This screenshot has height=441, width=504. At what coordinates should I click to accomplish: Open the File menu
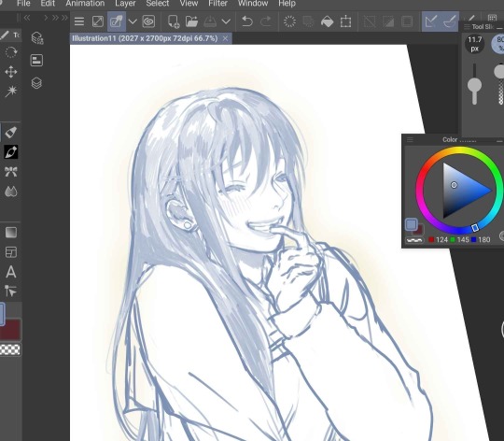[23, 4]
